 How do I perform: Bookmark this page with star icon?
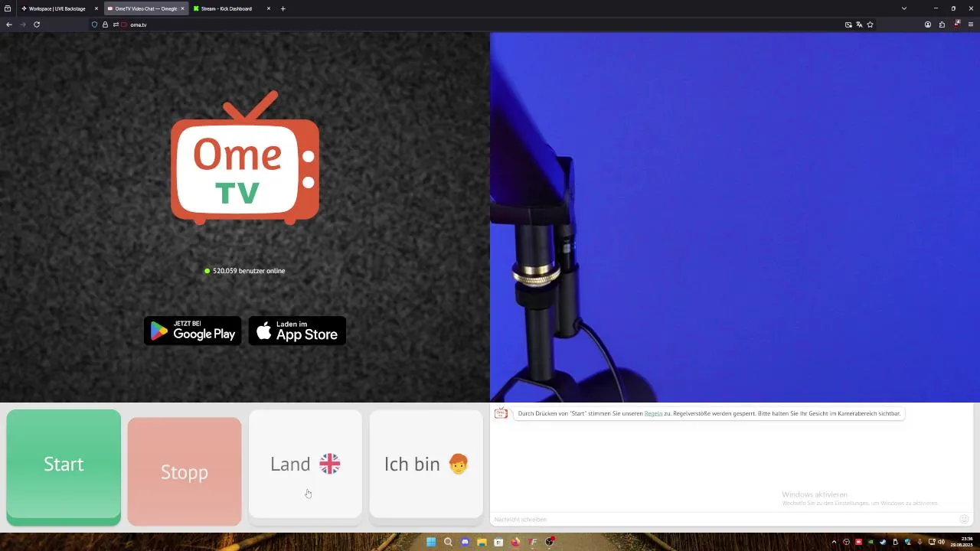pyautogui.click(x=870, y=24)
